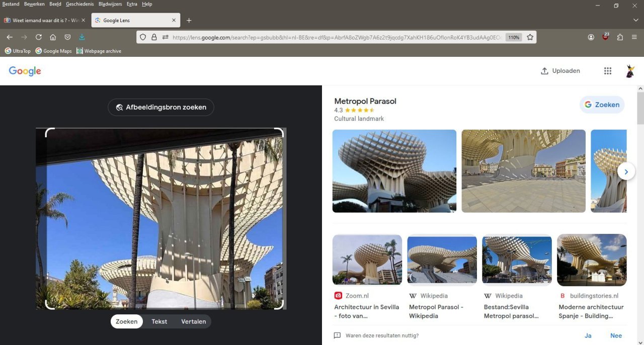Image resolution: width=644 pixels, height=345 pixels.
Task: Click the Firefox account icon
Action: (591, 37)
